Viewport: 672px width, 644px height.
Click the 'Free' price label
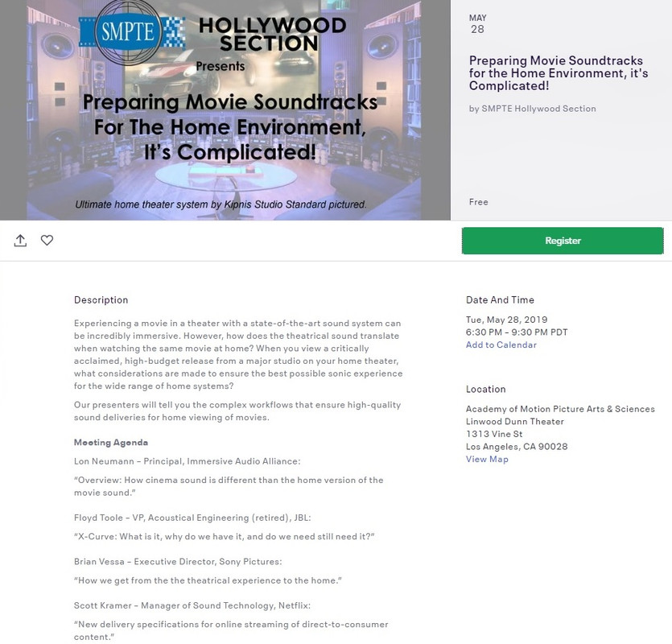point(478,202)
